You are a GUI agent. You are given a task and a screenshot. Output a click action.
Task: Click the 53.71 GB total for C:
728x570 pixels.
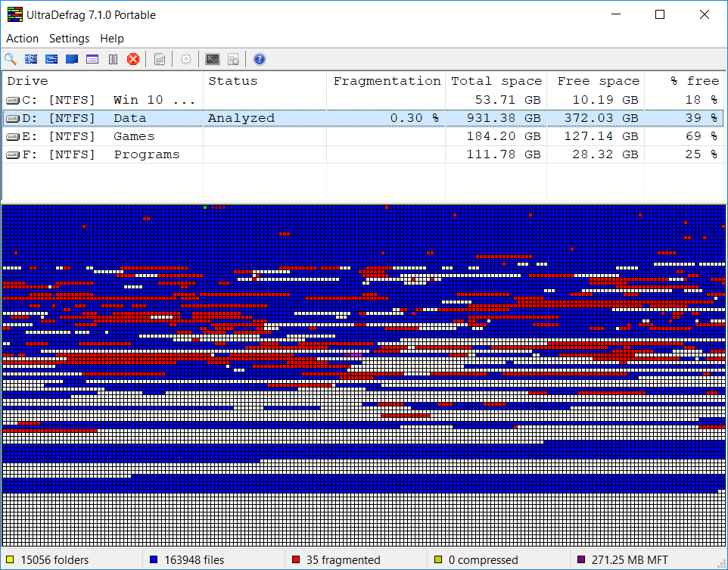click(x=508, y=100)
